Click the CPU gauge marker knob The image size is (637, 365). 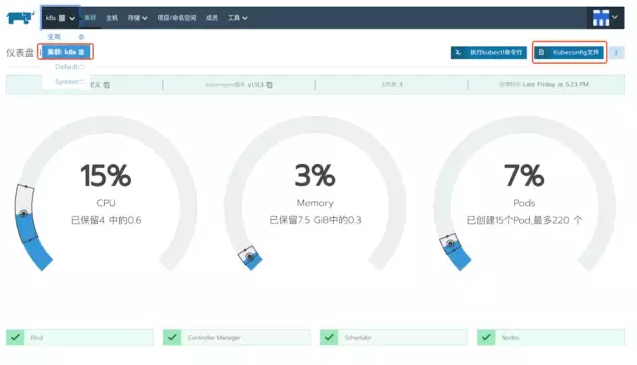(x=24, y=213)
